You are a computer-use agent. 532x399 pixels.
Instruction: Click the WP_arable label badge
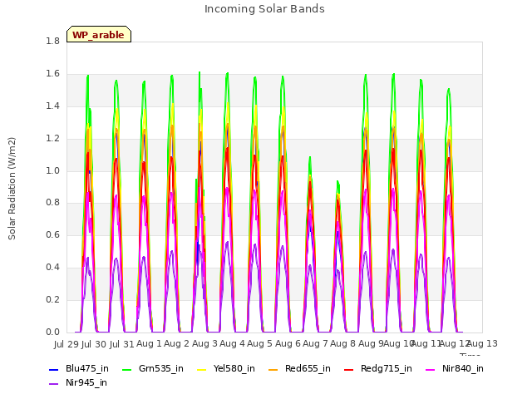tap(99, 34)
